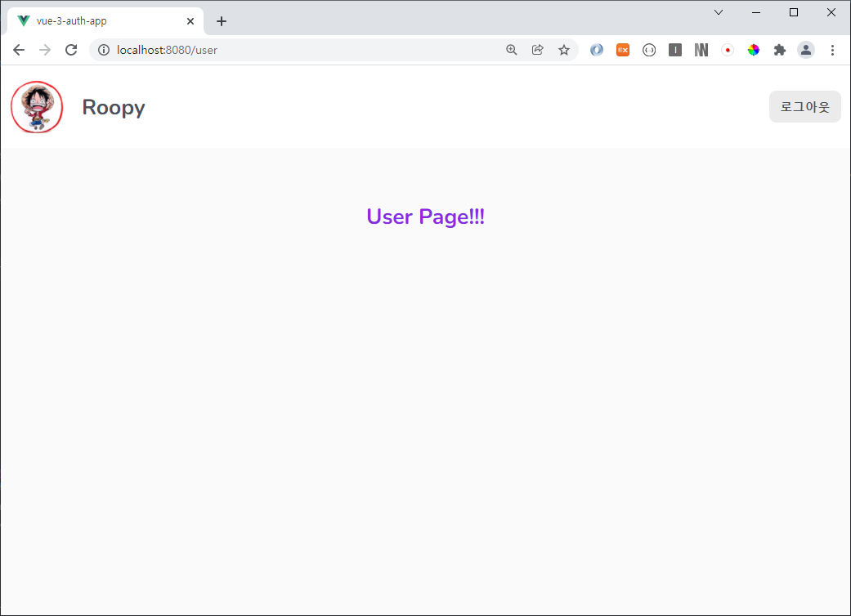Open the zoom magnifier icon in address bar

(x=511, y=50)
